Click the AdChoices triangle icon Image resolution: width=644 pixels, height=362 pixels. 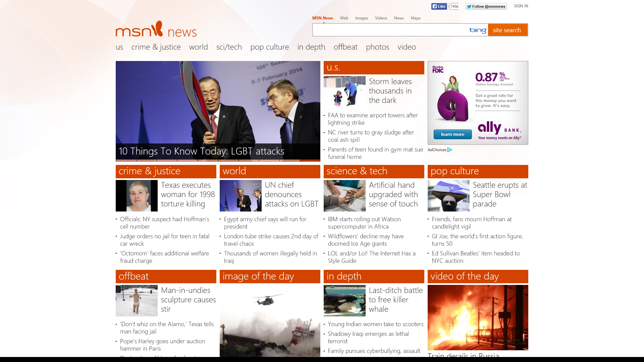450,150
